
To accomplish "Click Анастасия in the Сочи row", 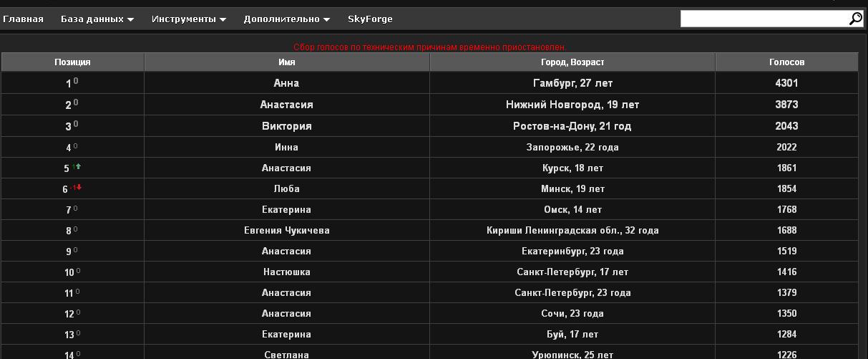I will 286,313.
